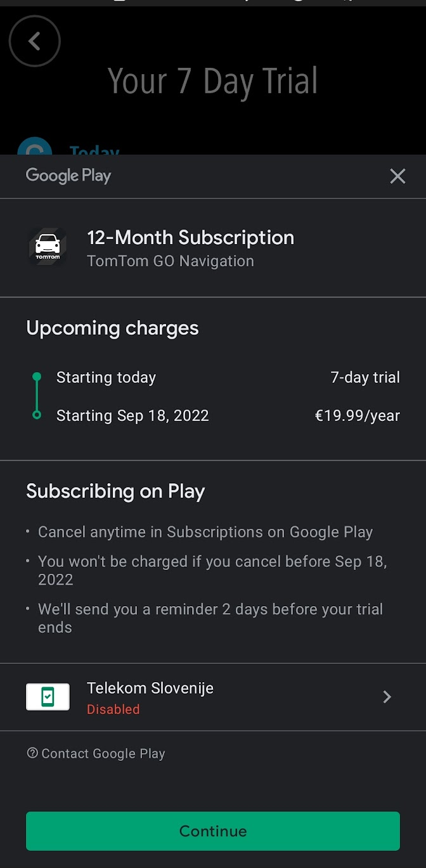Viewport: 426px width, 868px height.
Task: Tap the Your 7 Day Trial heading
Action: 213,81
